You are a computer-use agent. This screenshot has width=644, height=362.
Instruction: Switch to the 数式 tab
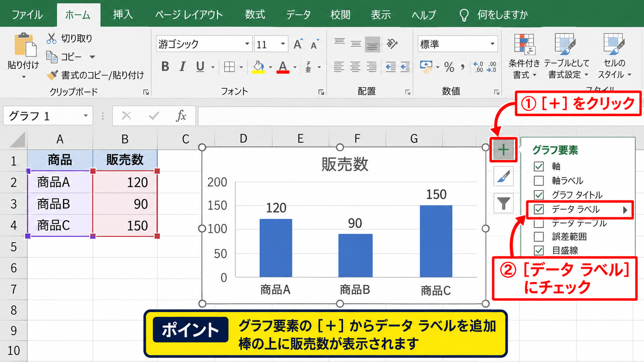(x=255, y=15)
